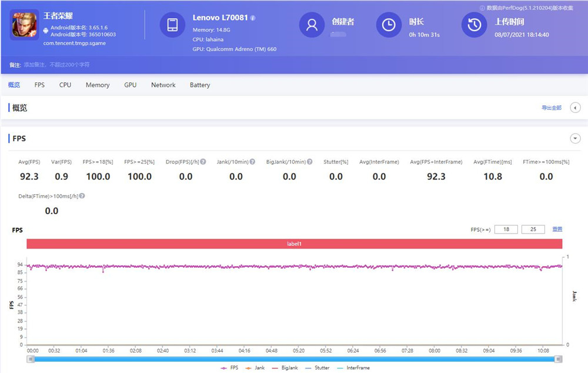Image resolution: width=588 pixels, height=373 pixels.
Task: Click the Avg(InterFrame) label
Action: [379, 162]
